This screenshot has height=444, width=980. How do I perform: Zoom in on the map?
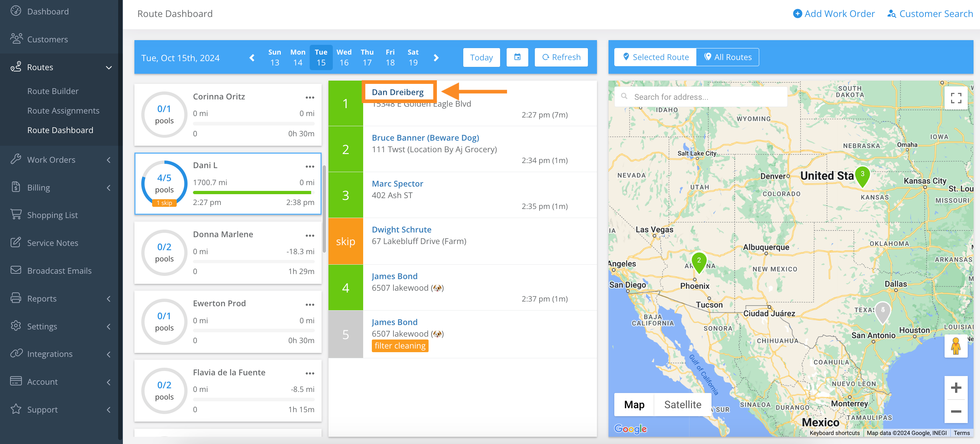[956, 388]
